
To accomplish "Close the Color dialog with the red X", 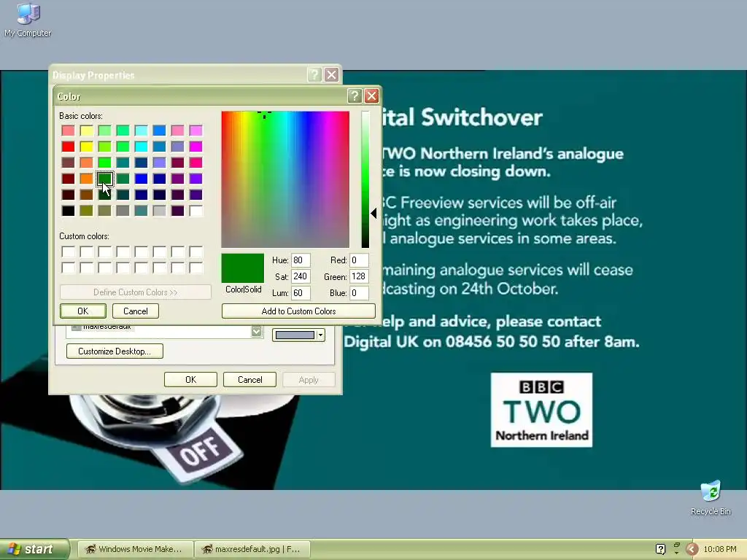I will click(371, 96).
